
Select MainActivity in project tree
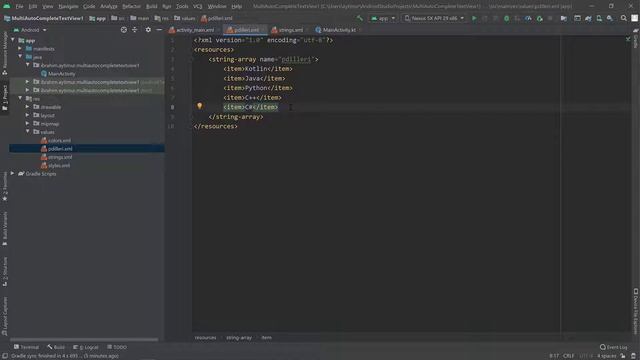61,73
